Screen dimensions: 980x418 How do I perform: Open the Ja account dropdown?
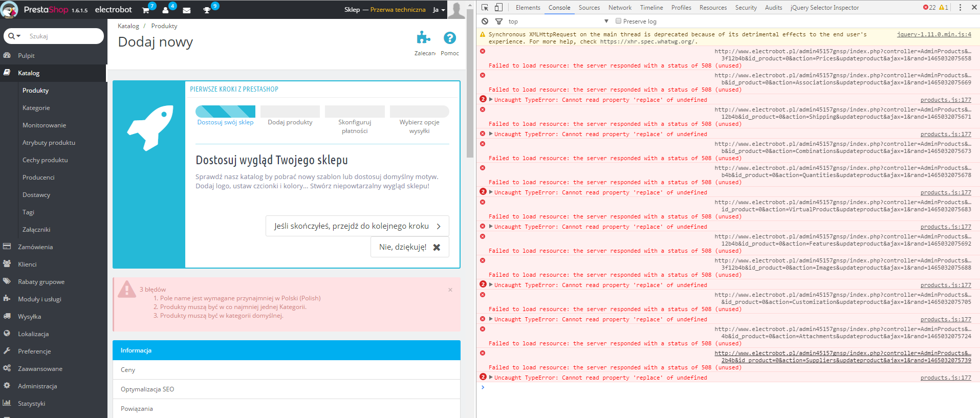[x=439, y=10]
